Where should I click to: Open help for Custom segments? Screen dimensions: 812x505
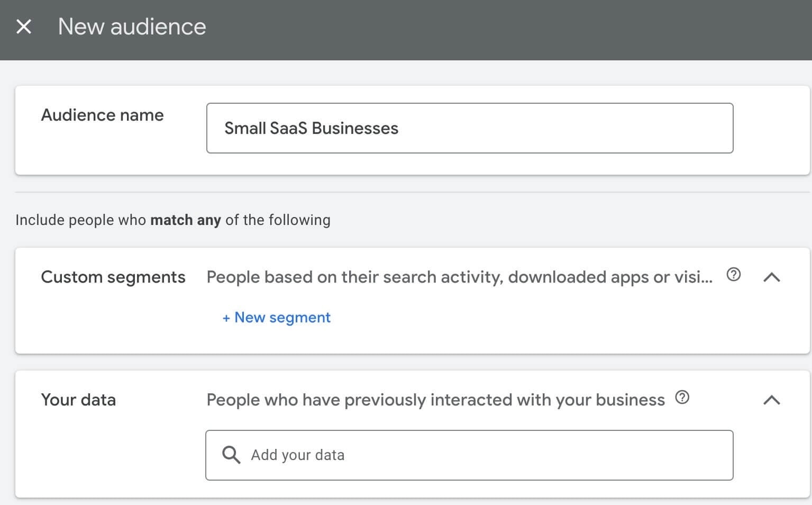point(733,275)
